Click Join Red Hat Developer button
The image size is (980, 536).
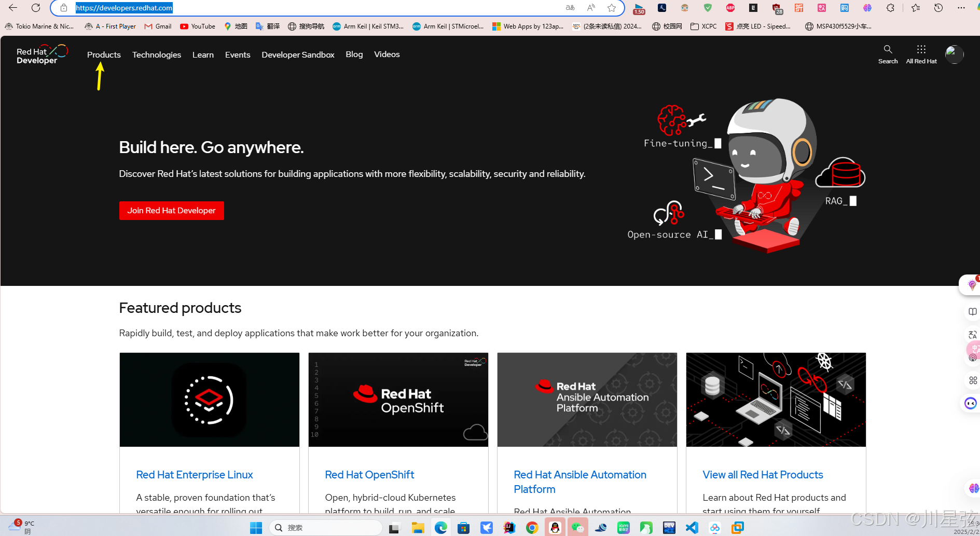pyautogui.click(x=172, y=210)
